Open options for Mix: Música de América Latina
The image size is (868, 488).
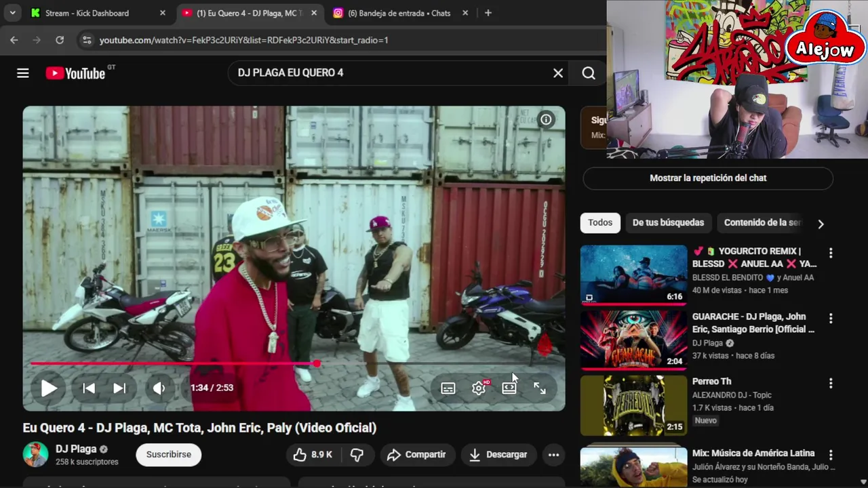831,455
